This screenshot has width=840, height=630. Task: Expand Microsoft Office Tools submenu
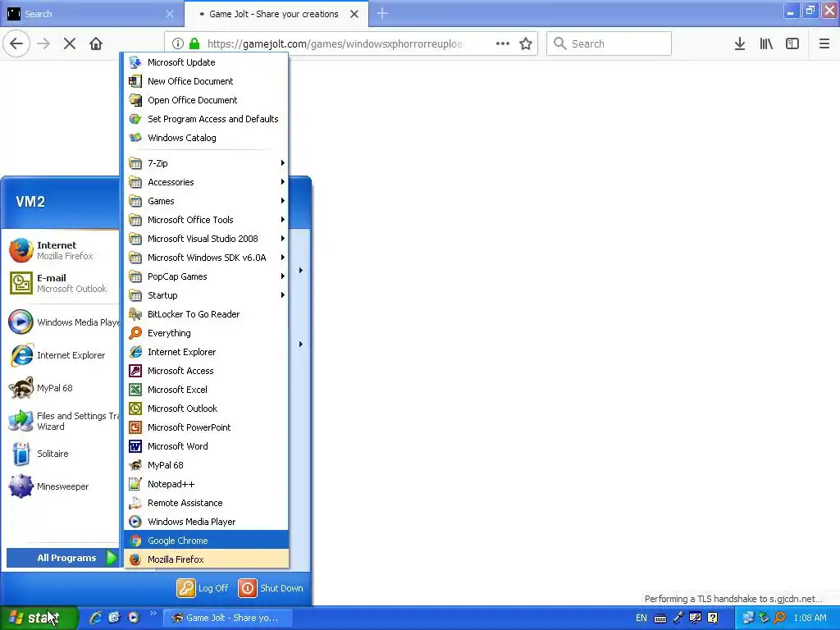[x=206, y=220]
